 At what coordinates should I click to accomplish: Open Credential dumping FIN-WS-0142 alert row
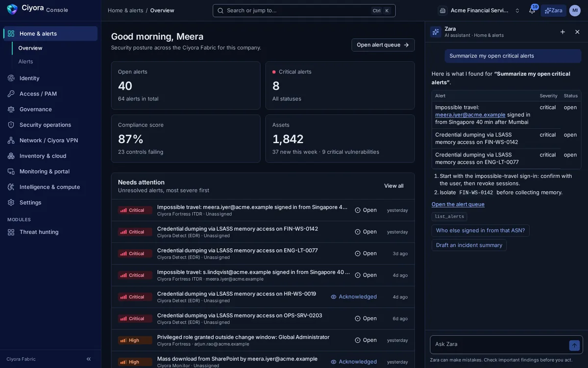pos(263,232)
